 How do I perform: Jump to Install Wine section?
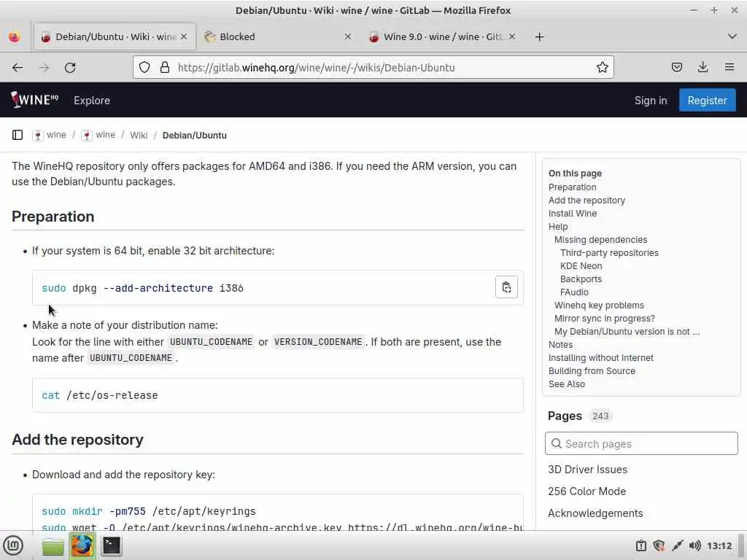pos(572,214)
